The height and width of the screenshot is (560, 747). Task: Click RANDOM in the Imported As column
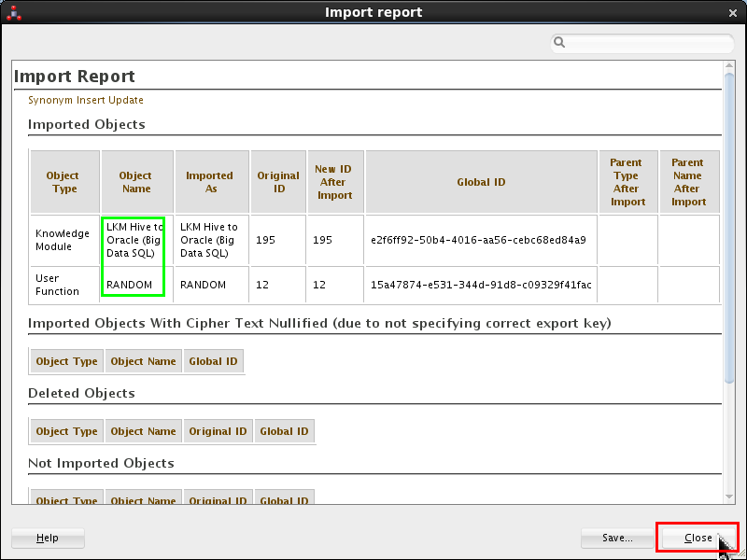click(x=203, y=285)
